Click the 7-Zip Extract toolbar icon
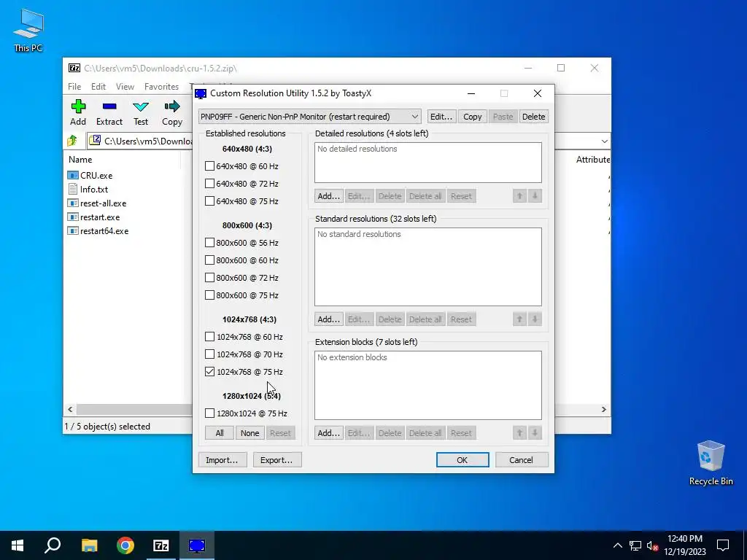The width and height of the screenshot is (747, 560). click(109, 106)
